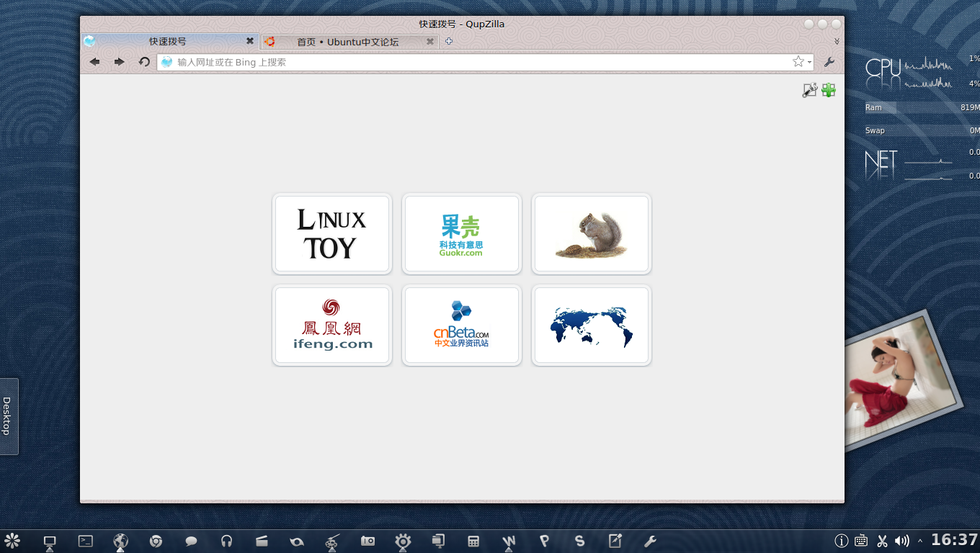Click the NET monitor widget
980x553 pixels.
point(922,164)
